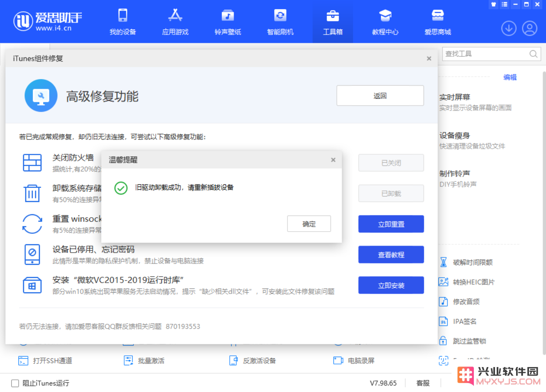This screenshot has height=392, width=546.
Task: Open the Face ID detection icon
Action: (x=444, y=361)
